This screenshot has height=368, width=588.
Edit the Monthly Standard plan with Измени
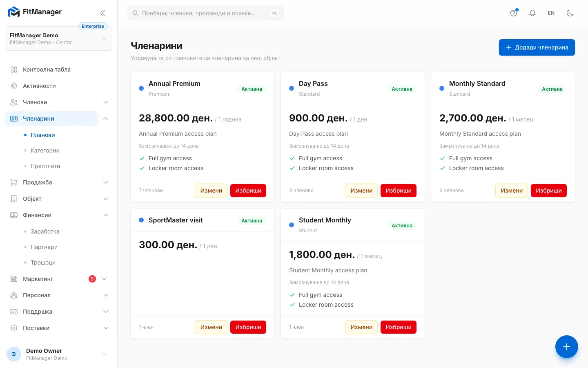[x=512, y=191]
